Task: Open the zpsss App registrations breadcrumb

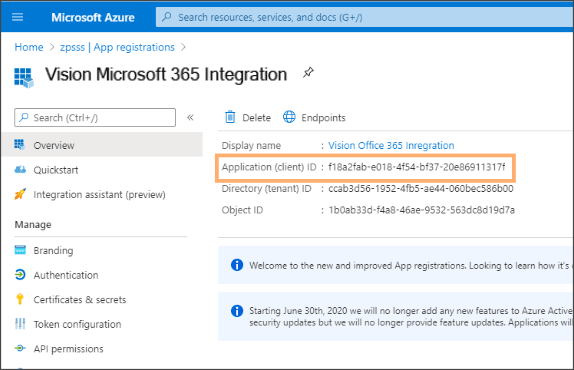Action: 118,47
